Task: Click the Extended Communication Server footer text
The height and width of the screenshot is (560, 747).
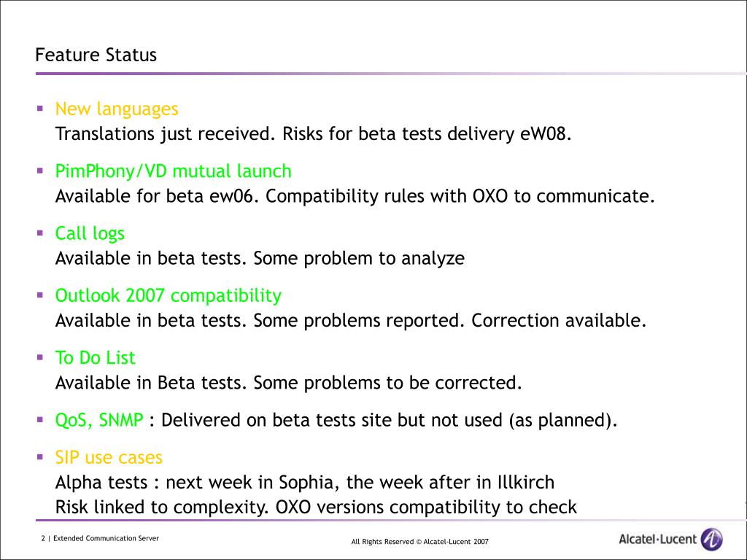Action: pos(106,539)
